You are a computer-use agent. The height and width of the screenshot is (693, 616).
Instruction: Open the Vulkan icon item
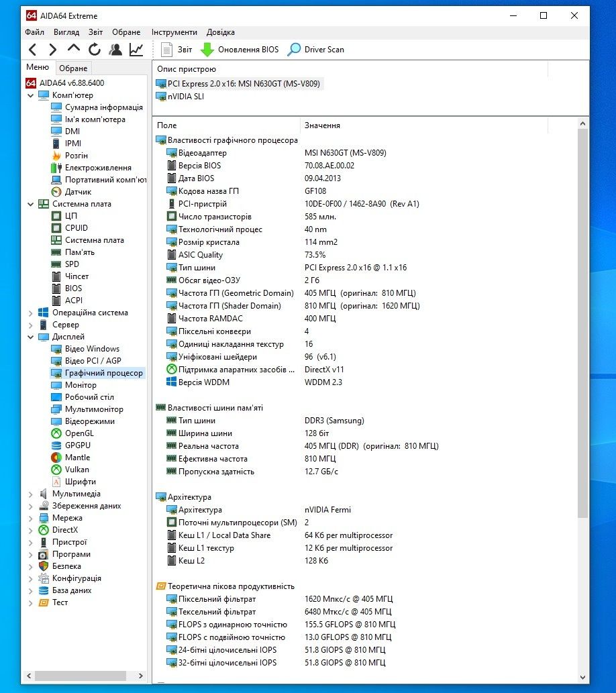70,470
